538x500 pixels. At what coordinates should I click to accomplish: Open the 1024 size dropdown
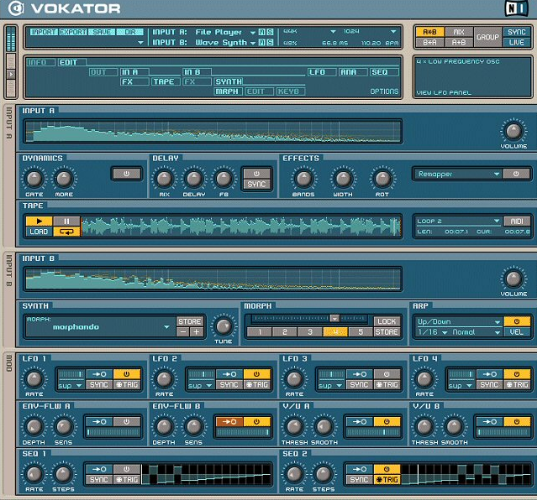point(393,32)
